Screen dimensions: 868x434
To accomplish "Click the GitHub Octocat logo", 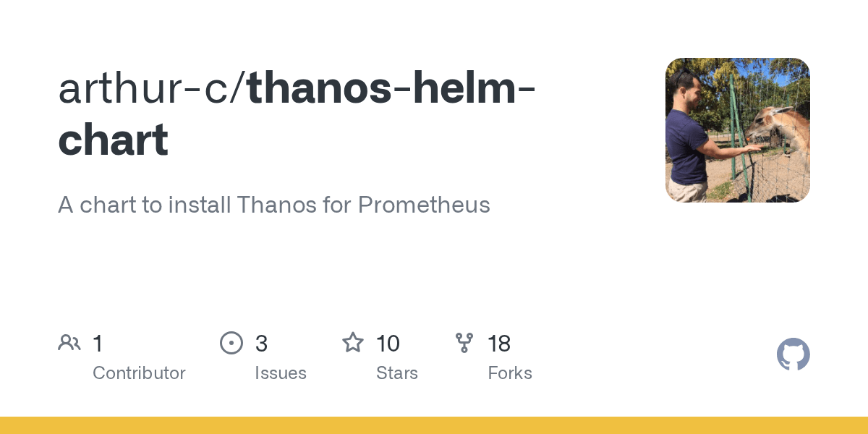I will coord(793,355).
